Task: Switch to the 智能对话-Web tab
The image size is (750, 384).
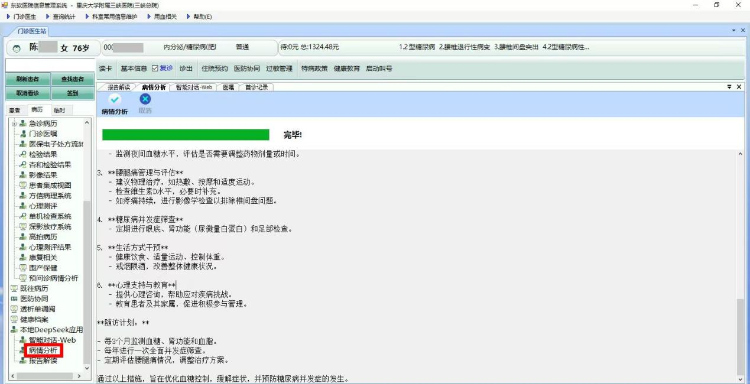Action: pyautogui.click(x=193, y=87)
